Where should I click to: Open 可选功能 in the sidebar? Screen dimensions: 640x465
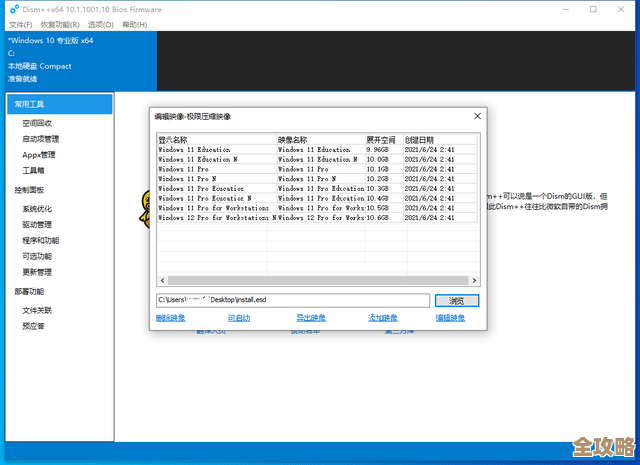click(x=37, y=256)
